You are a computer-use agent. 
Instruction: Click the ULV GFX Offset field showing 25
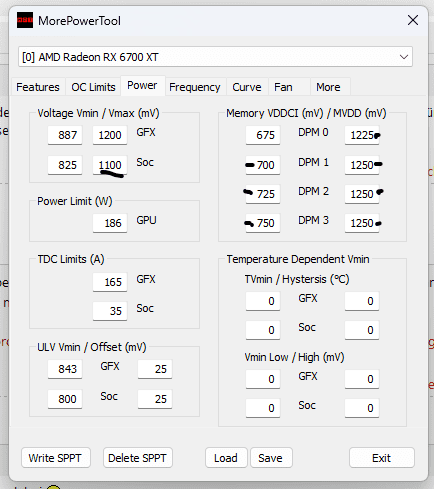click(155, 369)
